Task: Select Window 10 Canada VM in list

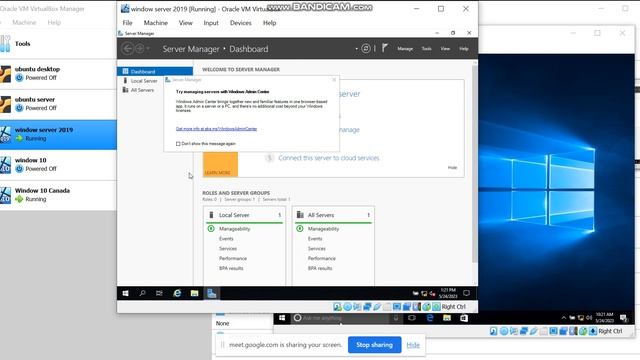Action: tap(58, 195)
